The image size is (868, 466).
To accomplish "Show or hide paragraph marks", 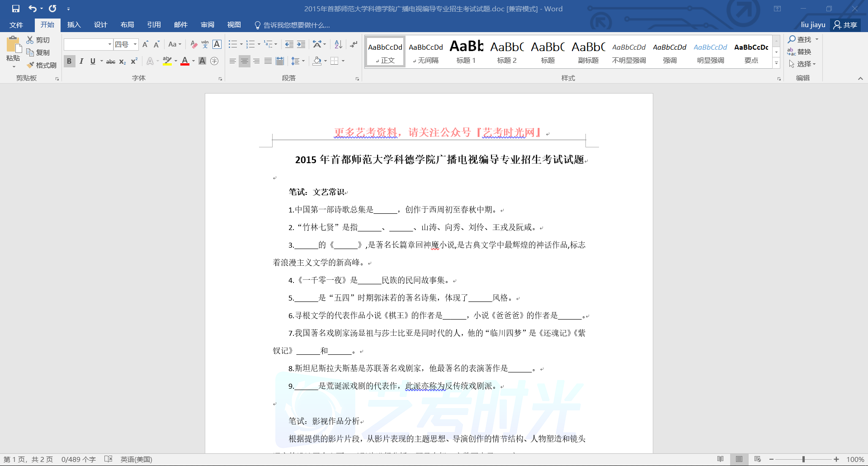I will tap(354, 44).
